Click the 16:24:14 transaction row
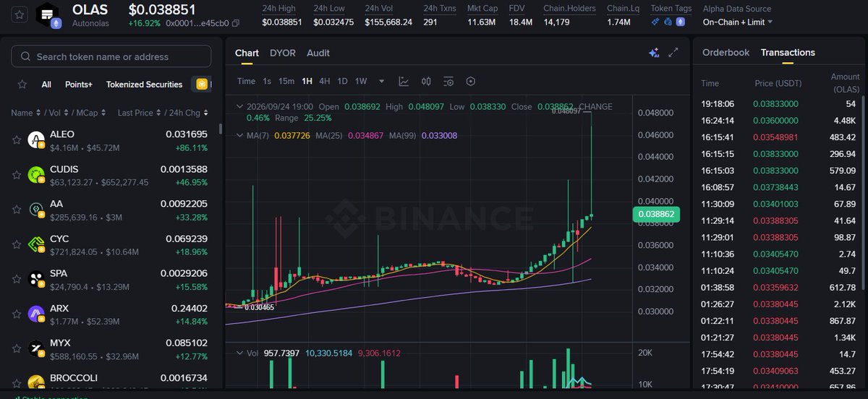This screenshot has height=399, width=868. click(x=780, y=121)
